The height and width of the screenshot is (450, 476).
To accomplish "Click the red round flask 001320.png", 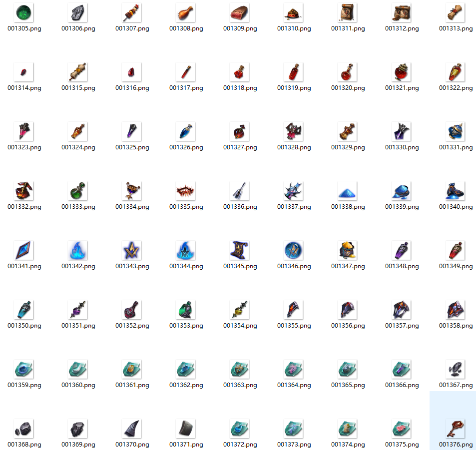I will (348, 72).
